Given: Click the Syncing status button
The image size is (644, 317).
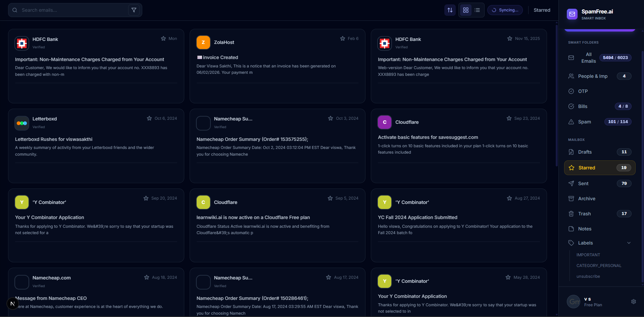Looking at the screenshot, I should (505, 10).
